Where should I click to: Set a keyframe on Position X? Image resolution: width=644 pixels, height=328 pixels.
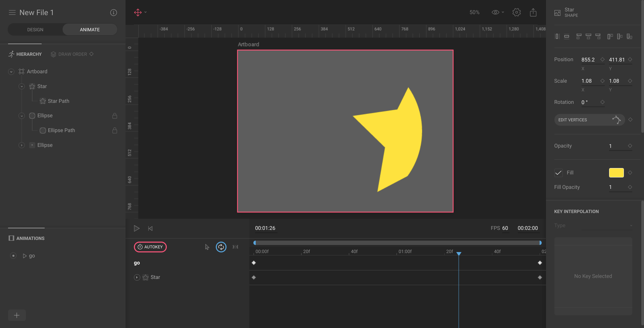tap(602, 59)
